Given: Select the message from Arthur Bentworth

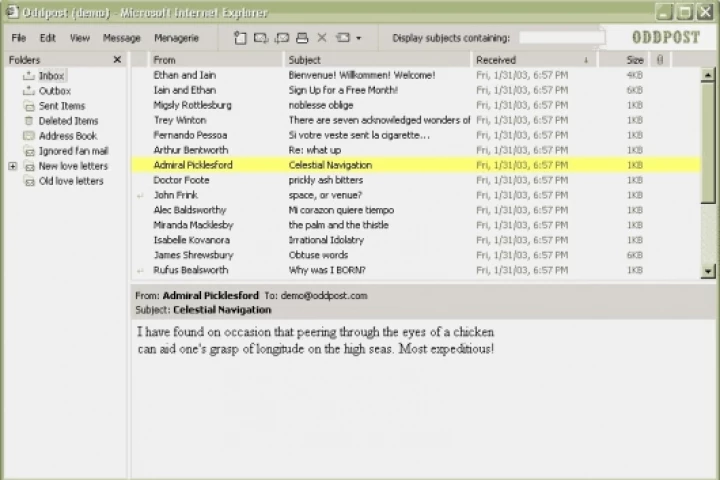Looking at the screenshot, I should tap(416, 150).
